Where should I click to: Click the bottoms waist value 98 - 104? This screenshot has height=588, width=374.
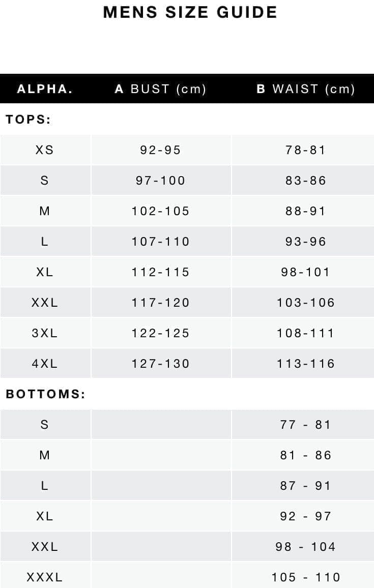tap(305, 547)
